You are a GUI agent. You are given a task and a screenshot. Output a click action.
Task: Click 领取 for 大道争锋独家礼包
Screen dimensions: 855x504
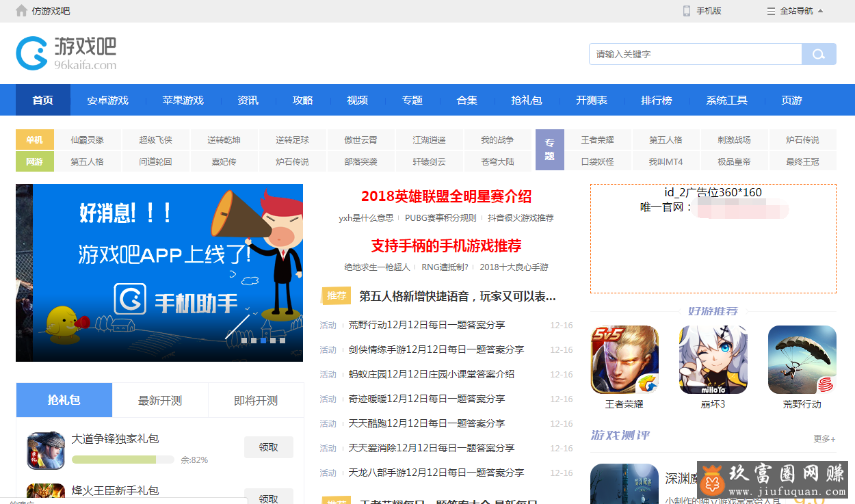269,447
